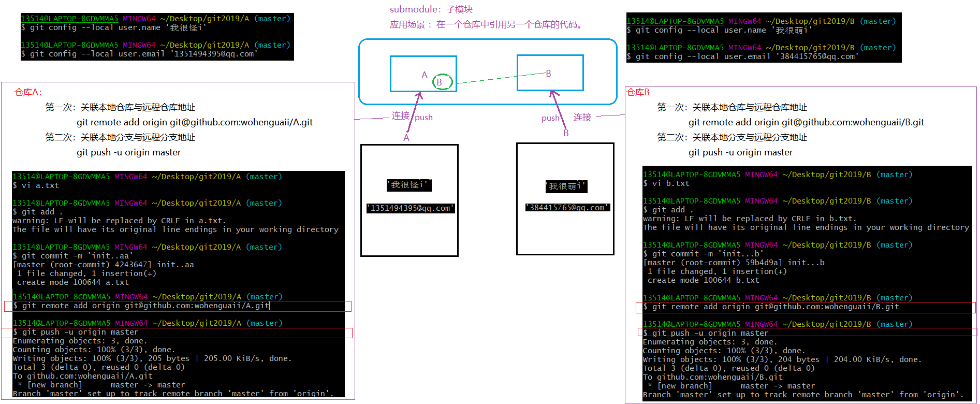The height and width of the screenshot is (404, 980).
Task: Click the '1351494395@qq.com' label in left box
Action: [x=410, y=208]
